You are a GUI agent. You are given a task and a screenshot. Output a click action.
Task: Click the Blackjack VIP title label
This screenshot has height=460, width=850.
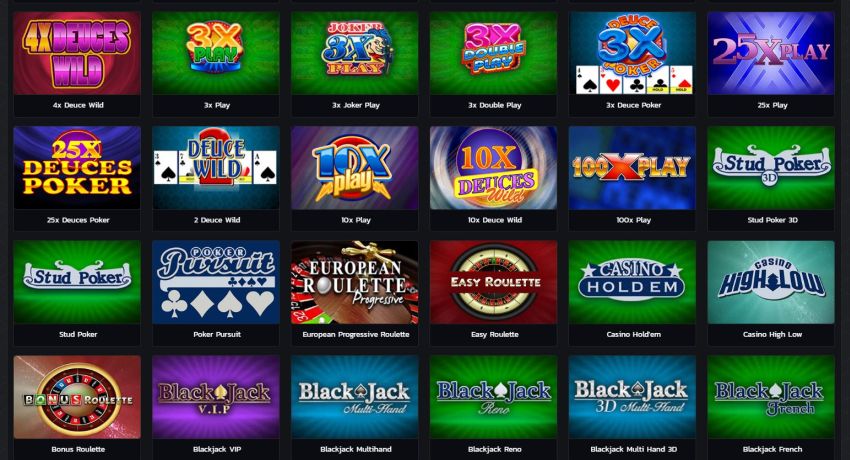(217, 449)
